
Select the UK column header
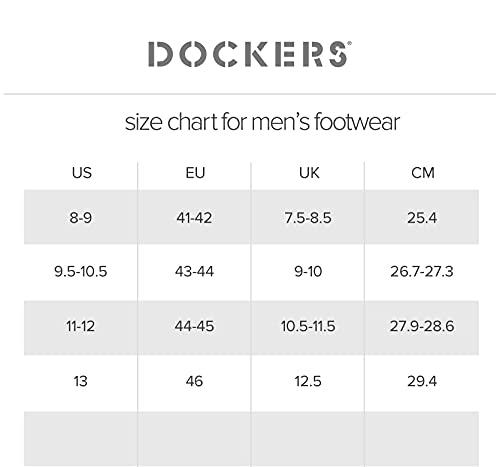click(x=309, y=173)
